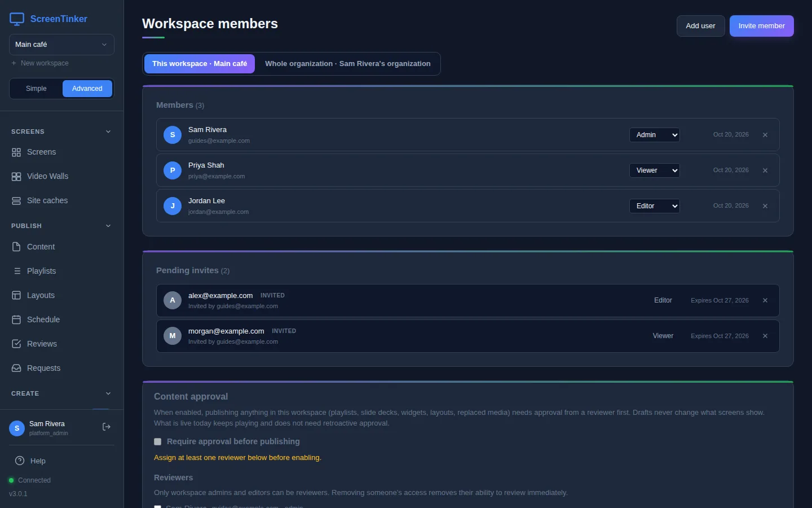Click the logout icon beside Sam Rivera
The height and width of the screenshot is (508, 812).
[x=107, y=427]
